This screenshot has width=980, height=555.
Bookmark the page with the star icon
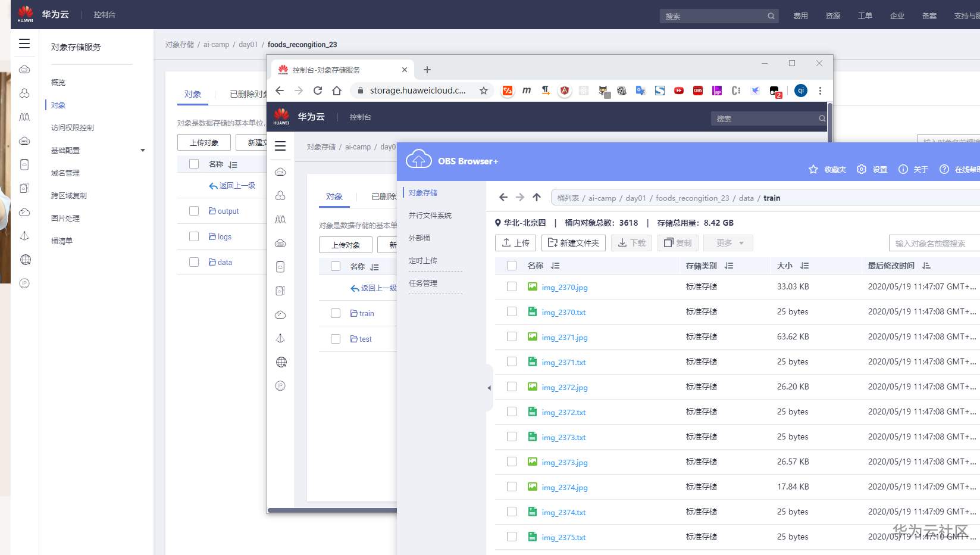pos(484,91)
